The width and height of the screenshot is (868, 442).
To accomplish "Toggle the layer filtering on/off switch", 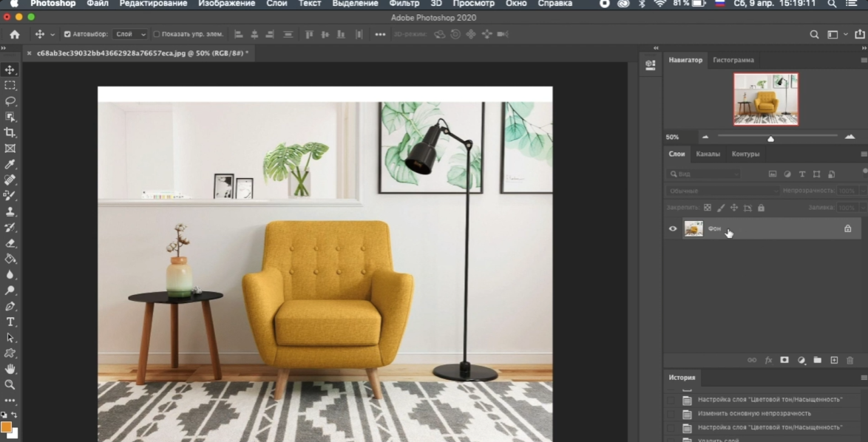I will tap(865, 172).
